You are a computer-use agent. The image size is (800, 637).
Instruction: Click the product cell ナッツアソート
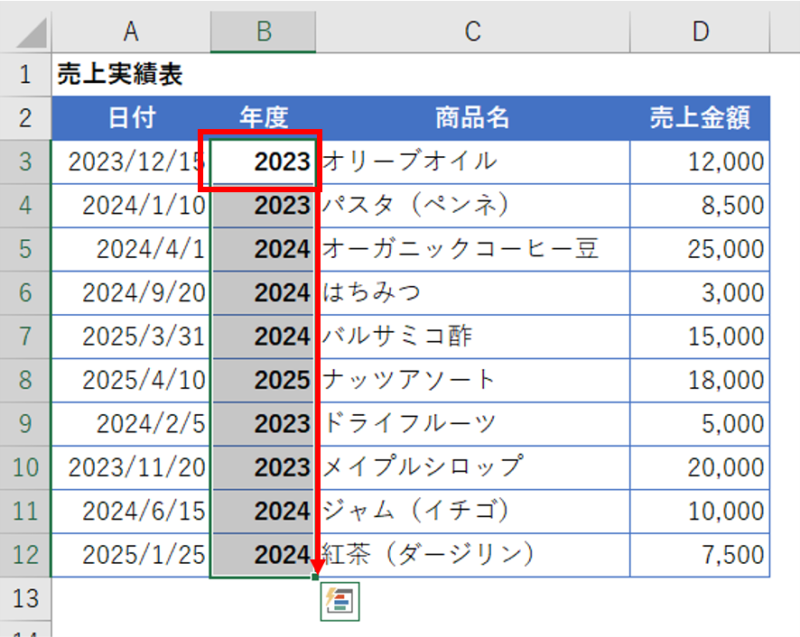click(x=473, y=380)
